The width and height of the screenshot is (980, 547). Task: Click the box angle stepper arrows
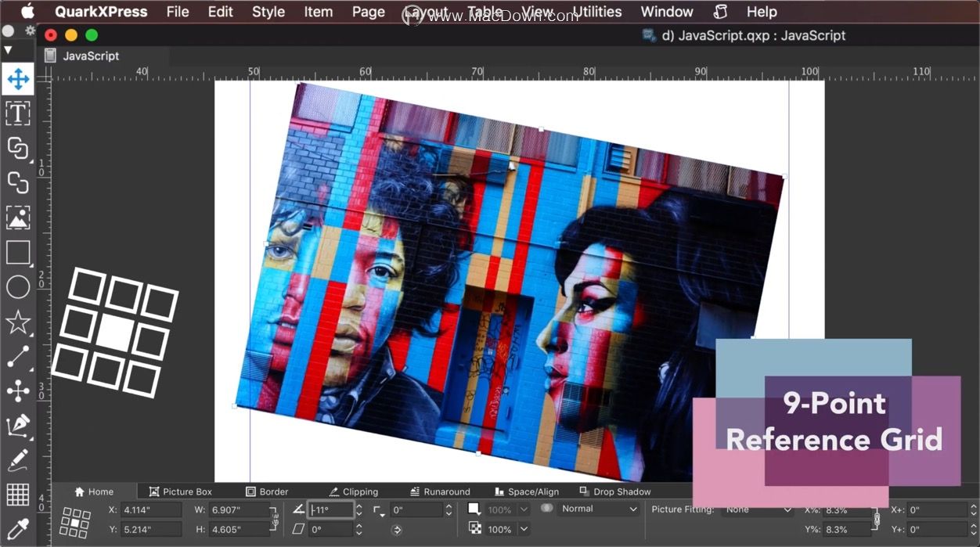(359, 510)
